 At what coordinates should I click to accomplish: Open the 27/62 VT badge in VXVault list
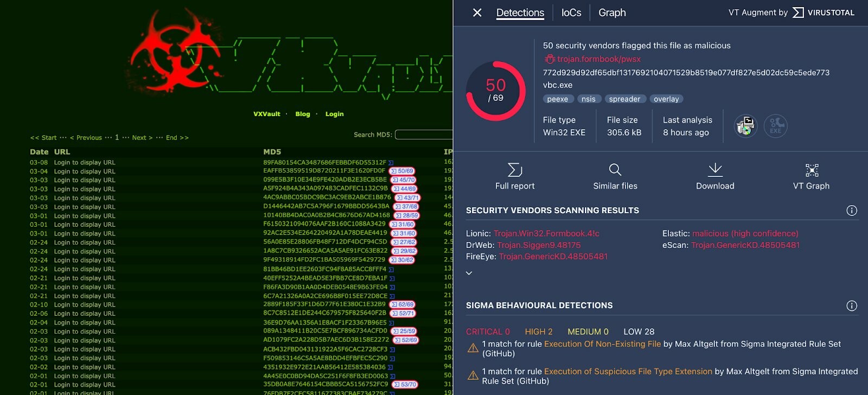[x=404, y=242]
